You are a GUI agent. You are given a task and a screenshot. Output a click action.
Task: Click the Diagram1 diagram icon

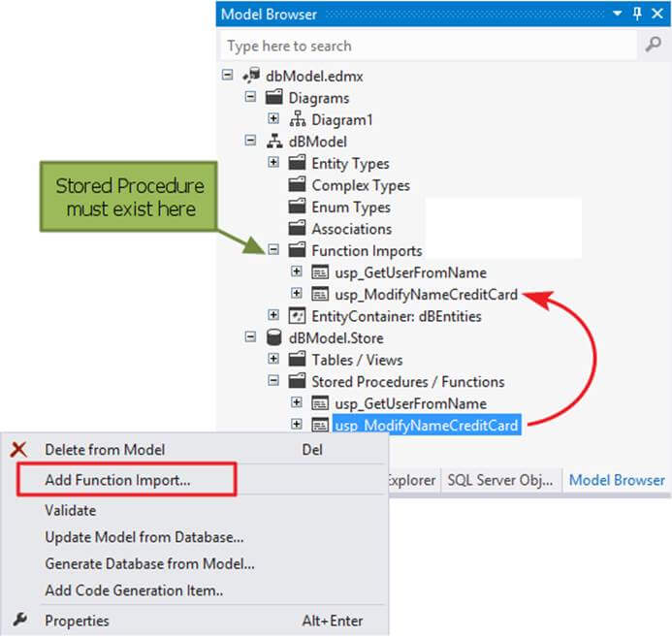point(298,119)
